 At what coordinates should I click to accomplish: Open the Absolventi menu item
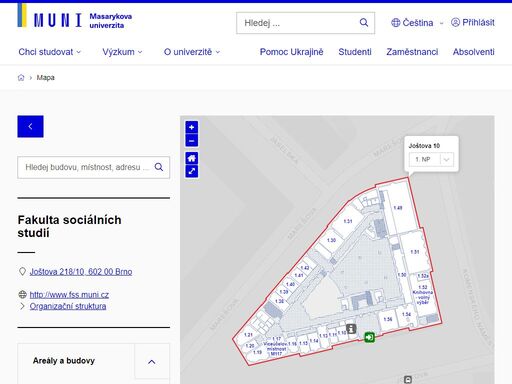pyautogui.click(x=473, y=52)
